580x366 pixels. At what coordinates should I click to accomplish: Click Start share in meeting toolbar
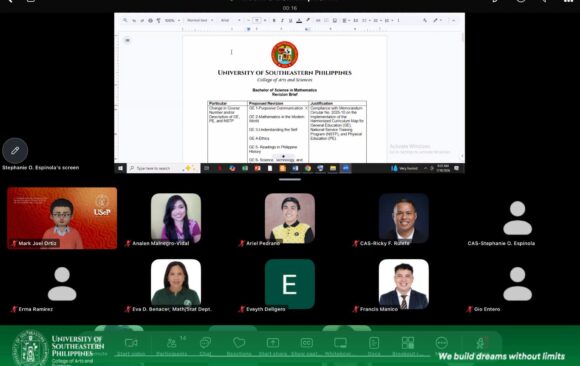coord(273,346)
